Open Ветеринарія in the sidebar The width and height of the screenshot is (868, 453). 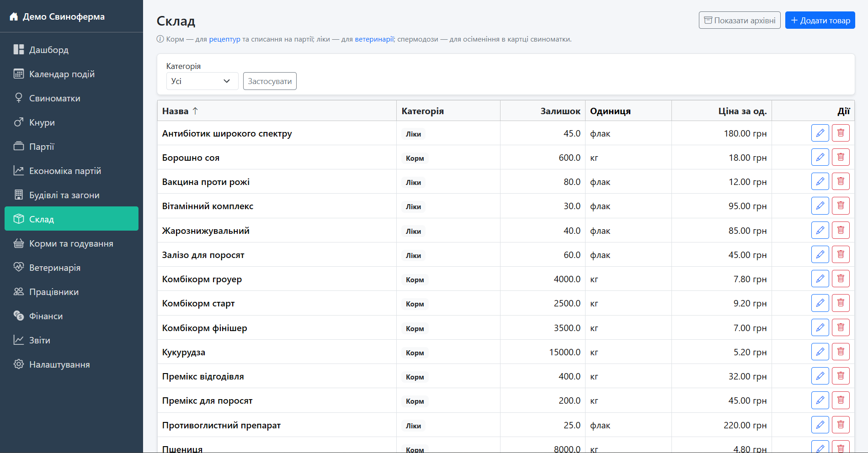[55, 268]
